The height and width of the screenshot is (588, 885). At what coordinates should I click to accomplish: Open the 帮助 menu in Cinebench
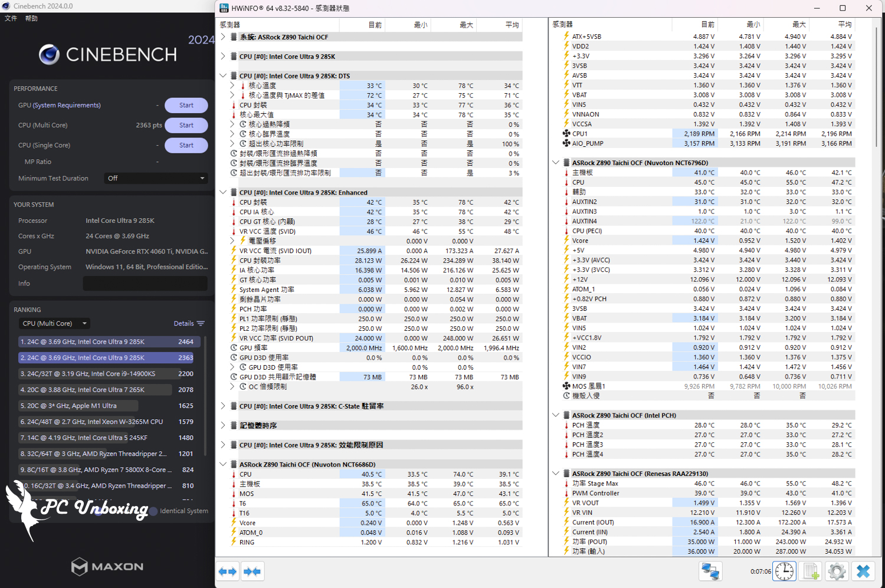(x=31, y=19)
